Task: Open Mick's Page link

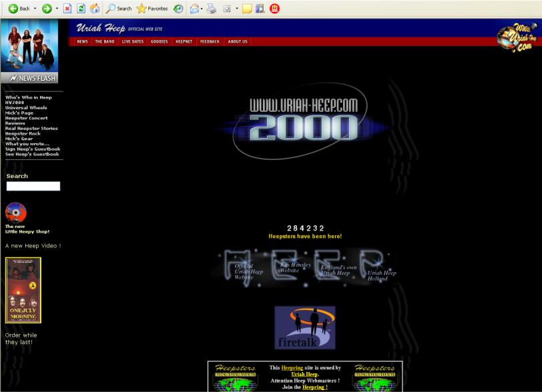Action: pyautogui.click(x=19, y=113)
